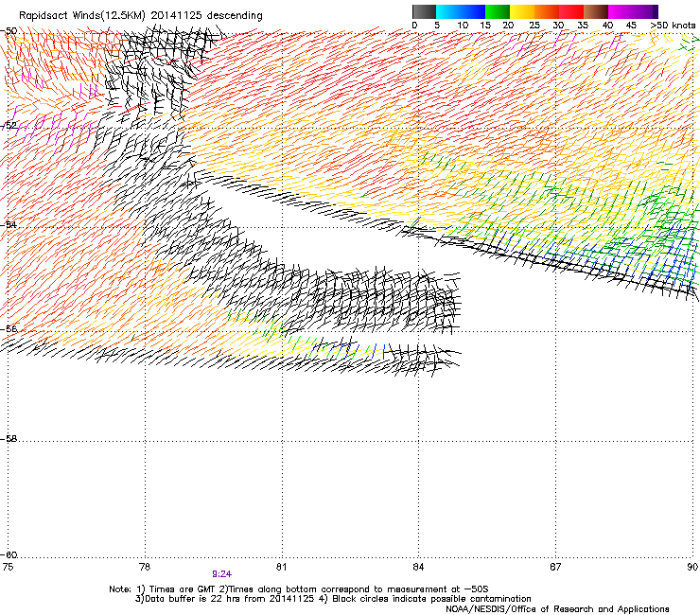700x615 pixels.
Task: Click the '35' label under the color bar
Action: click(583, 26)
